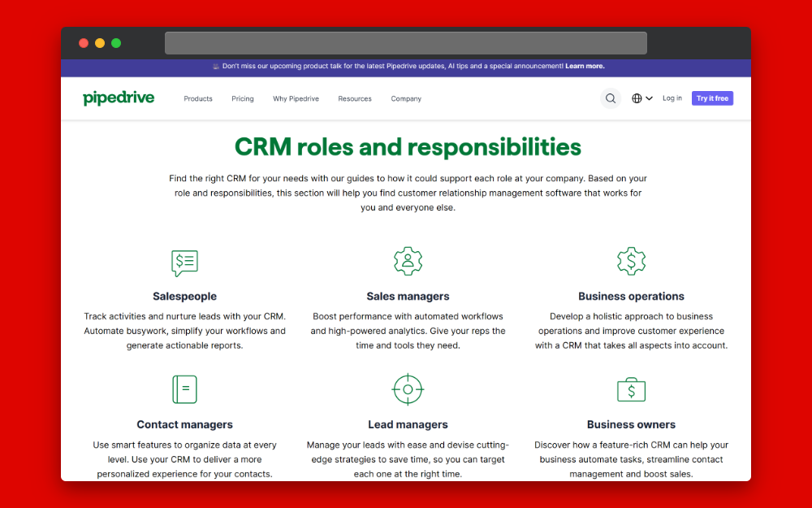Open the Resources menu

point(355,98)
